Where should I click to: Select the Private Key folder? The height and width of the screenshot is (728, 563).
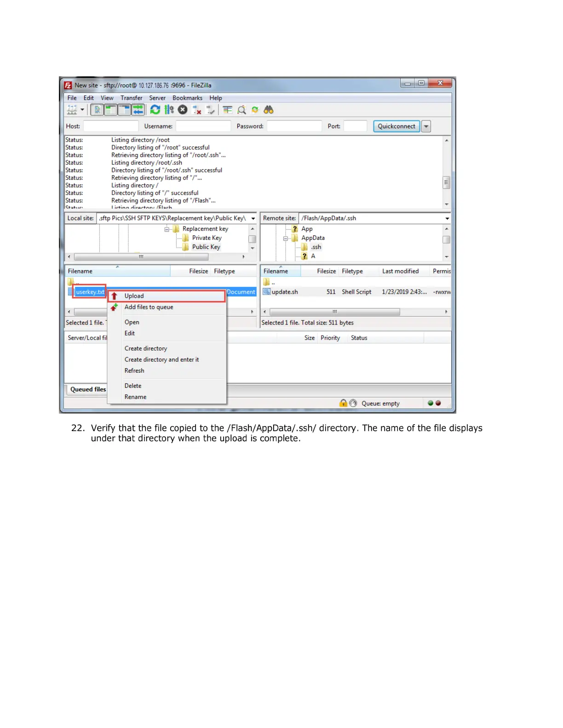point(207,238)
